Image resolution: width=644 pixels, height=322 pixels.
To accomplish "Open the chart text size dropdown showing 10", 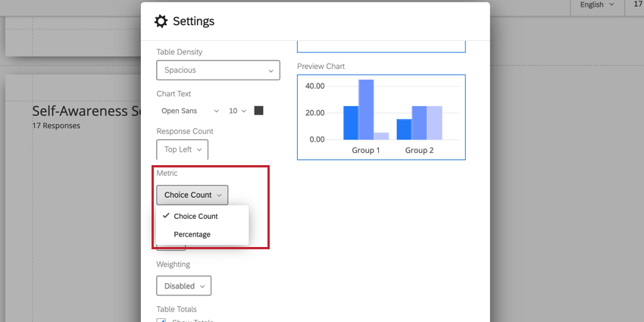I will (237, 111).
